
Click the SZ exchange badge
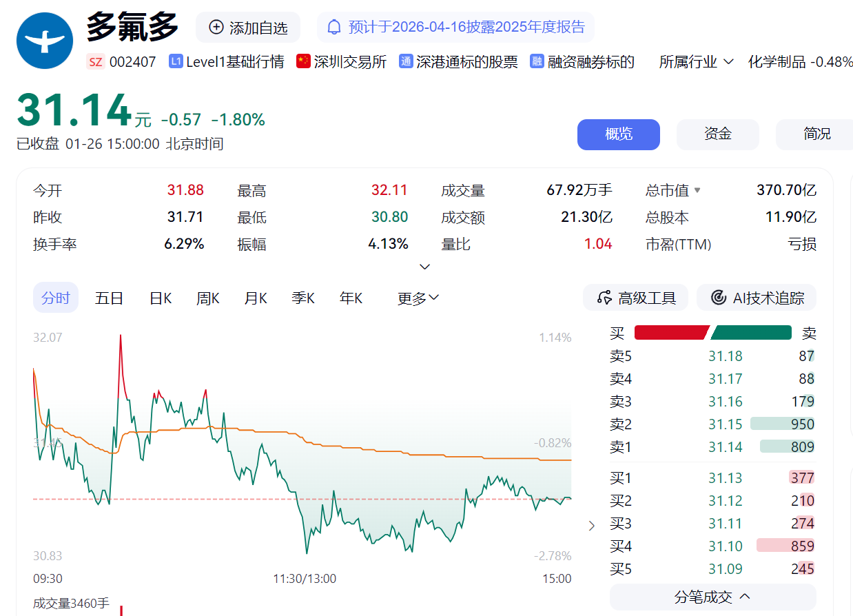(96, 62)
